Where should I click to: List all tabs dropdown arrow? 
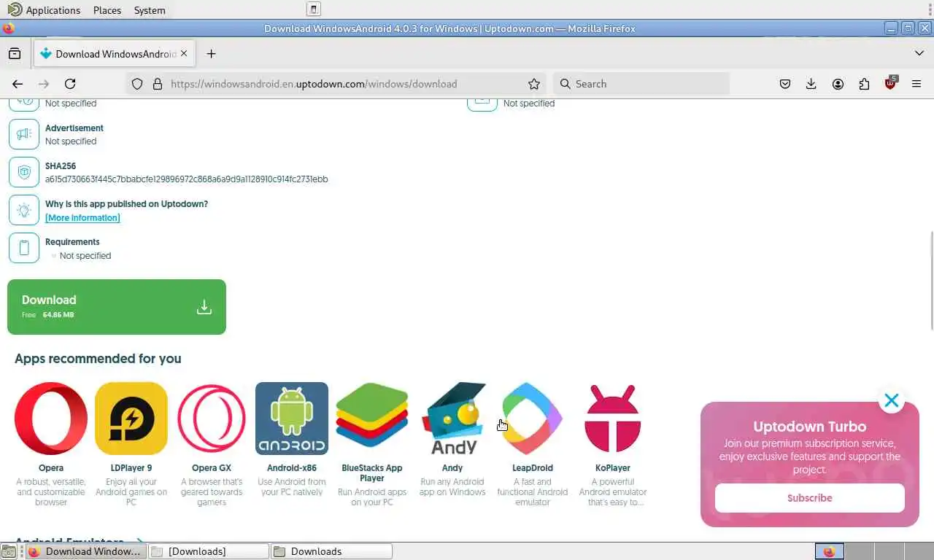[919, 53]
